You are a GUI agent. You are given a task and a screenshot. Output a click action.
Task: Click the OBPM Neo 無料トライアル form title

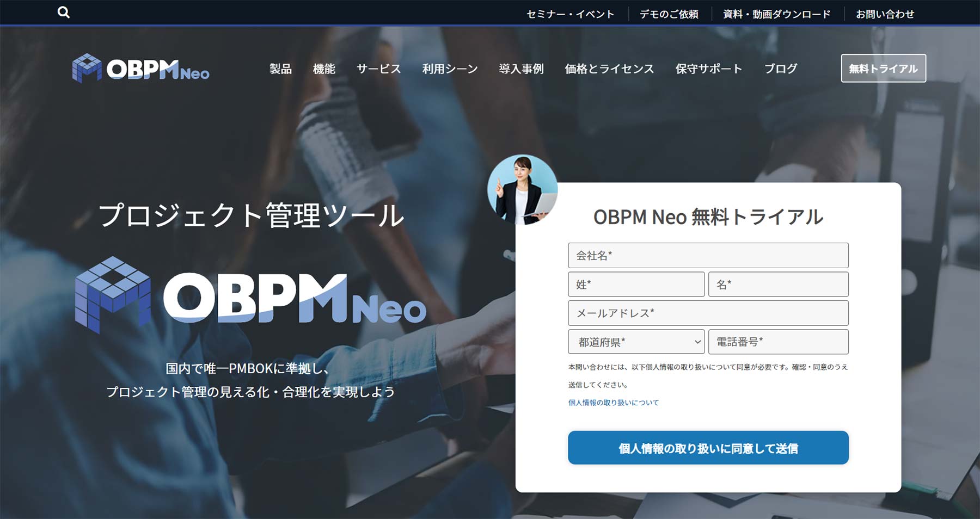point(708,217)
